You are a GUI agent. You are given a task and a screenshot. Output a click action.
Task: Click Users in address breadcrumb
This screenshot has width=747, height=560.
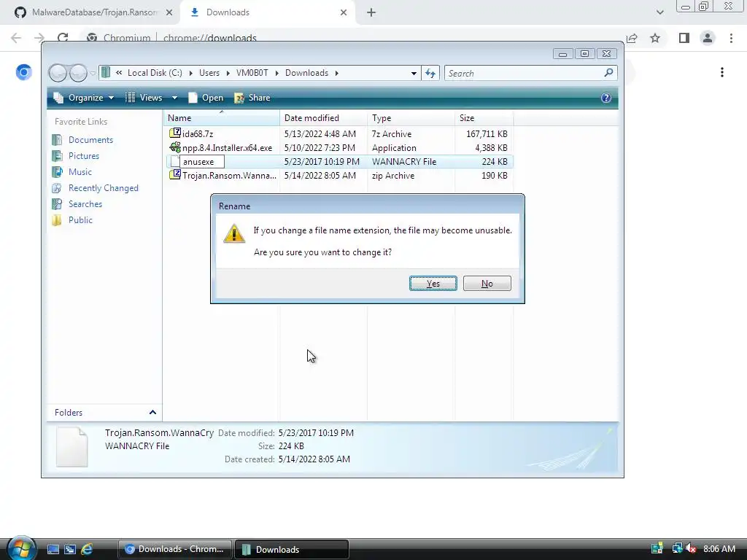coord(209,73)
